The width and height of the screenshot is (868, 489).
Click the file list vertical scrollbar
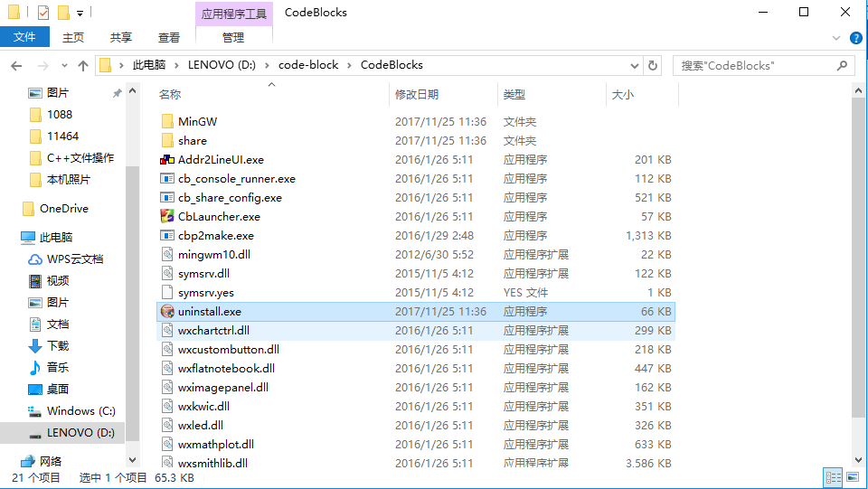[858, 258]
